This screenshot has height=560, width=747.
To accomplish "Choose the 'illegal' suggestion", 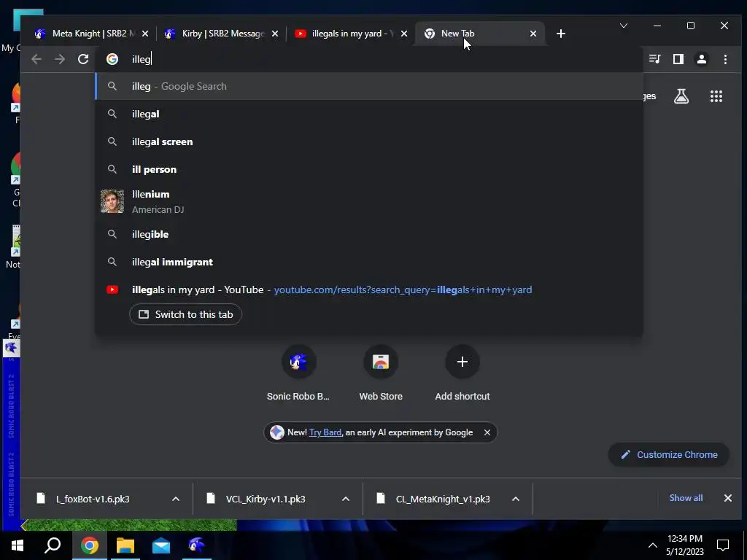I will pos(369,114).
